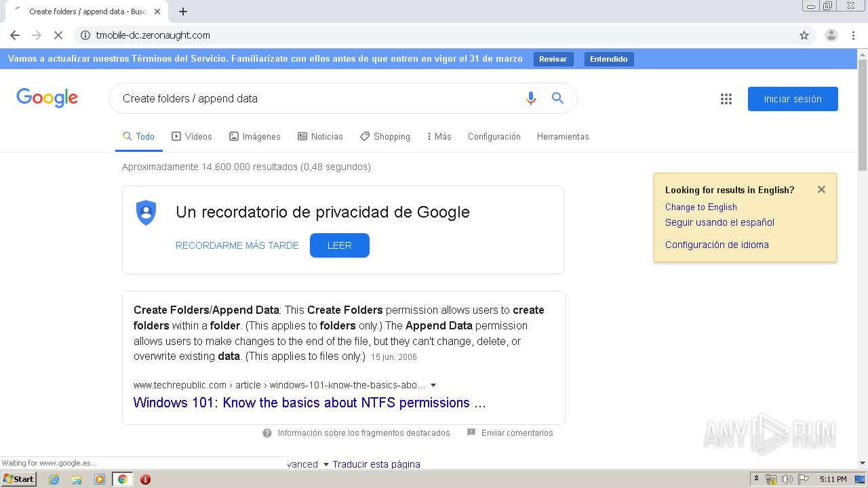Click Traducir esta página link
This screenshot has width=868, height=488.
[376, 464]
